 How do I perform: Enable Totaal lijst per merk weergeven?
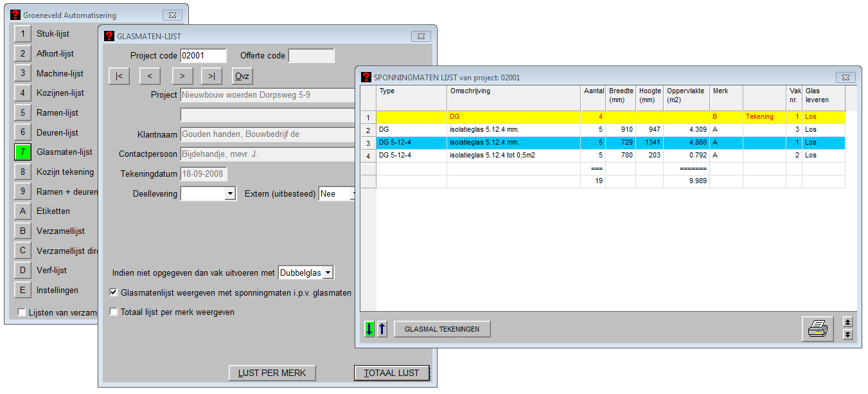[x=114, y=312]
